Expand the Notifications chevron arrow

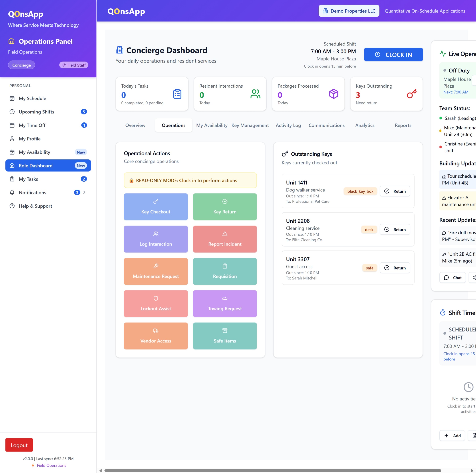(84, 192)
